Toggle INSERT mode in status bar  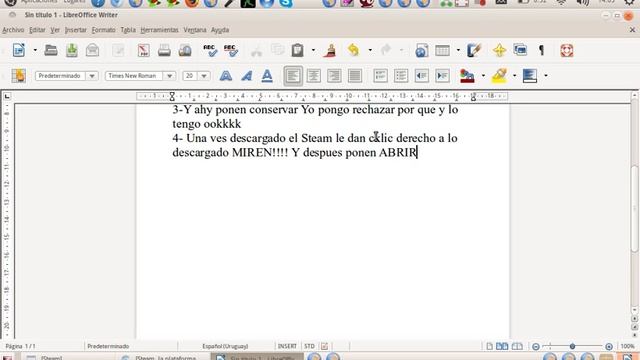pos(287,346)
